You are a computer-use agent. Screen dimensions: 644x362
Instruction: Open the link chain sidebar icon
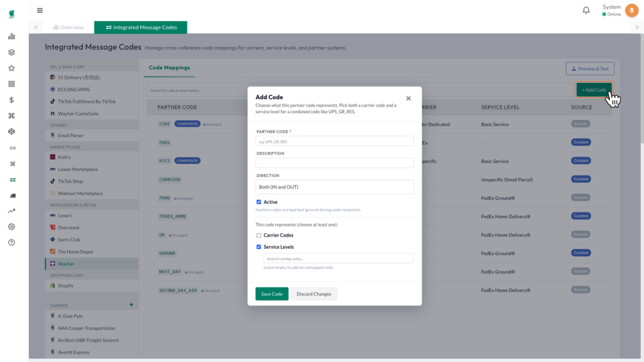[13, 148]
